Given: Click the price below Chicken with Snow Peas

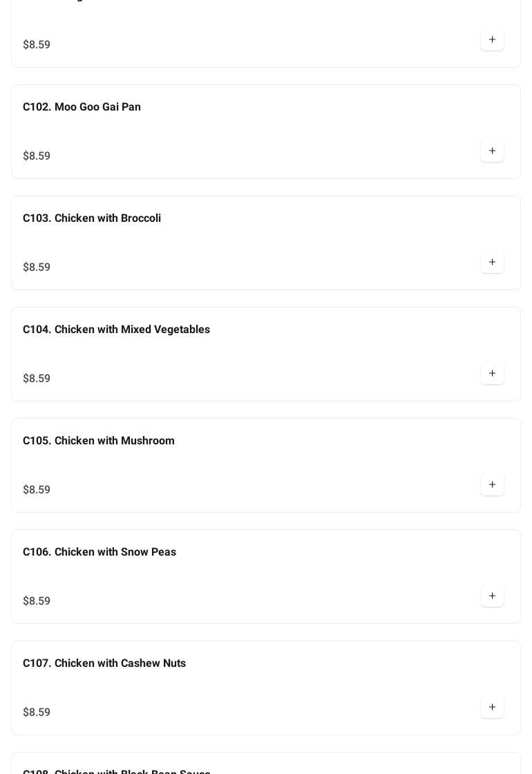Looking at the screenshot, I should [x=37, y=601].
